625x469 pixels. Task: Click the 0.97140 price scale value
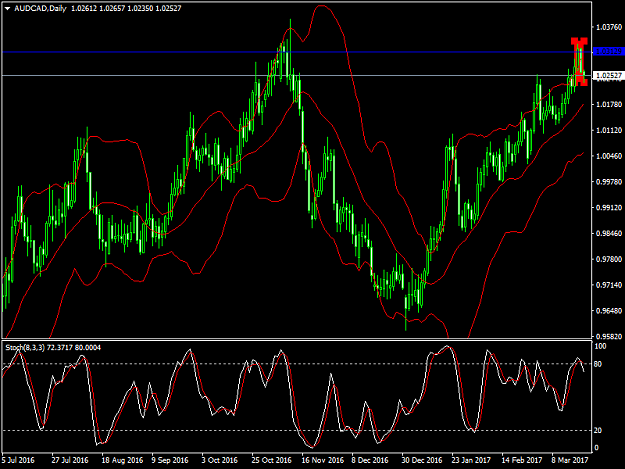[x=608, y=285]
